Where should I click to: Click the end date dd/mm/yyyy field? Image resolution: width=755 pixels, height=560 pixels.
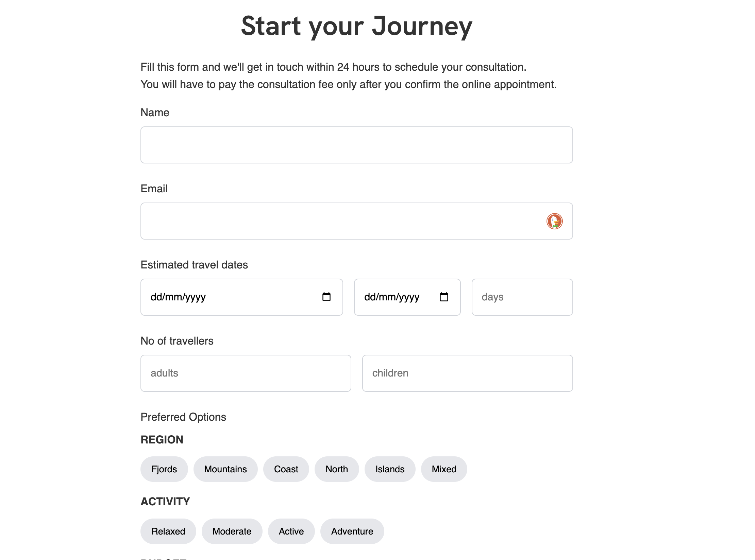click(395, 297)
